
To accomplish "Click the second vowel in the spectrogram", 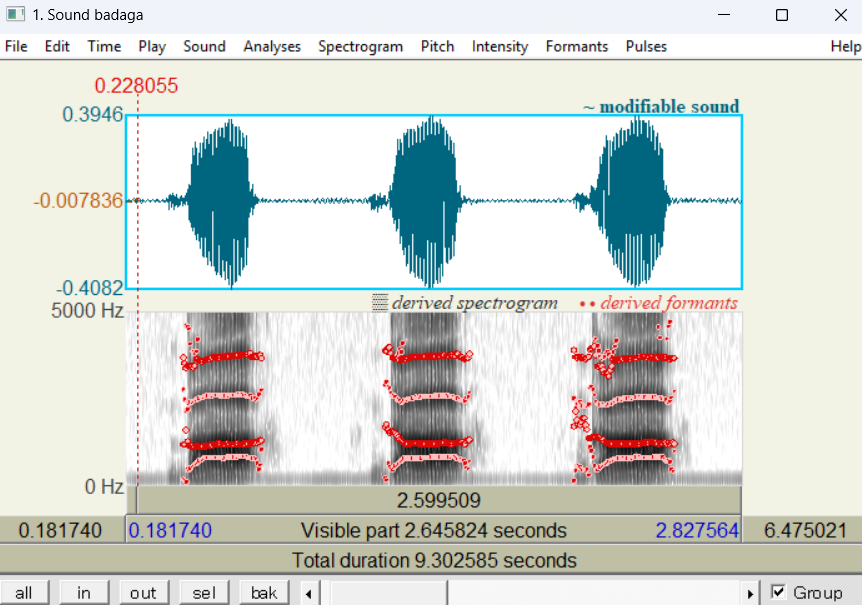I will (427, 398).
